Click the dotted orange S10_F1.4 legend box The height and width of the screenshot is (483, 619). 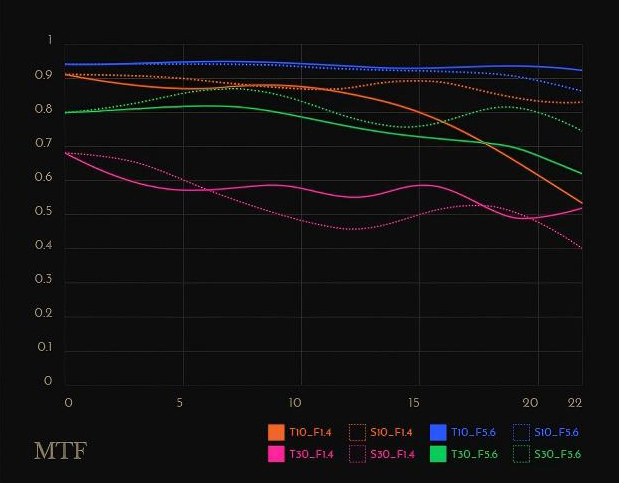point(357,432)
